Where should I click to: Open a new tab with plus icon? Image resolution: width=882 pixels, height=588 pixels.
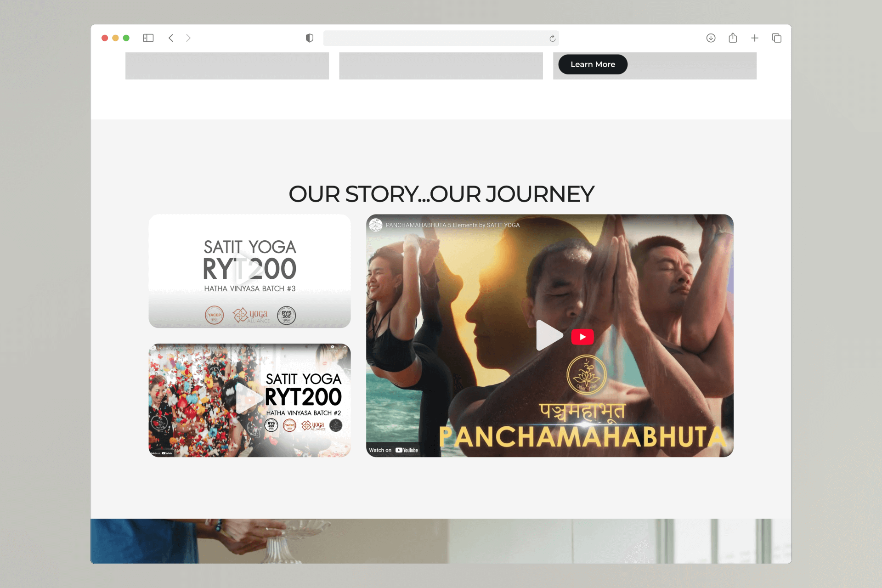pos(755,38)
